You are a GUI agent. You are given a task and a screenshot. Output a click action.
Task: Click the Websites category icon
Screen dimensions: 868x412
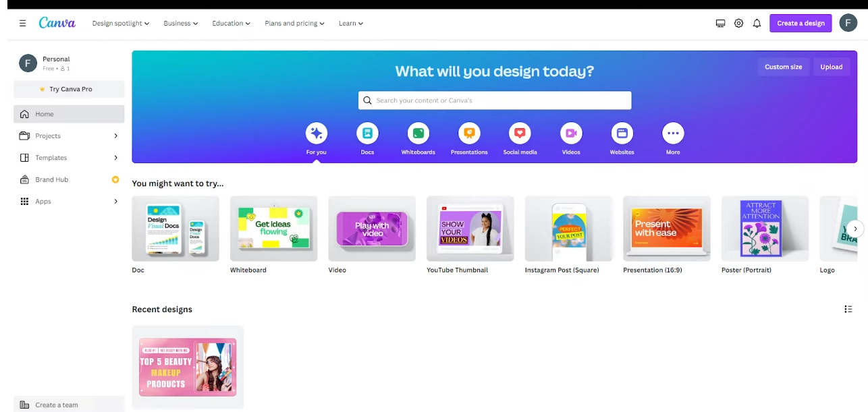[622, 133]
